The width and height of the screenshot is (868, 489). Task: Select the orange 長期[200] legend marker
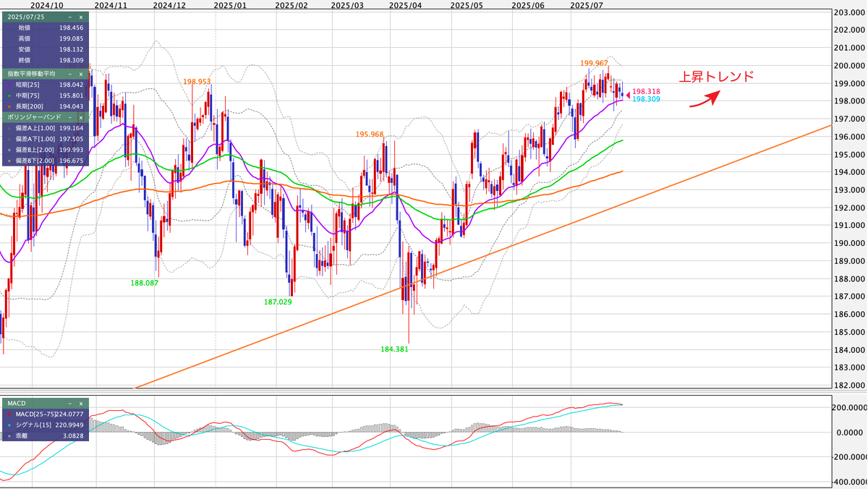click(x=9, y=106)
